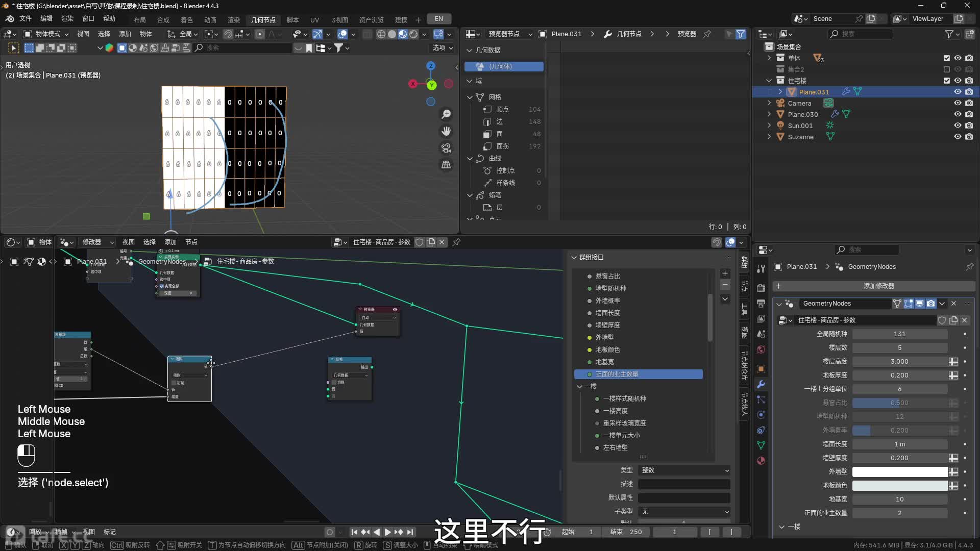Switch to the 着色 workspace tab
The image size is (980, 551).
coord(187,20)
